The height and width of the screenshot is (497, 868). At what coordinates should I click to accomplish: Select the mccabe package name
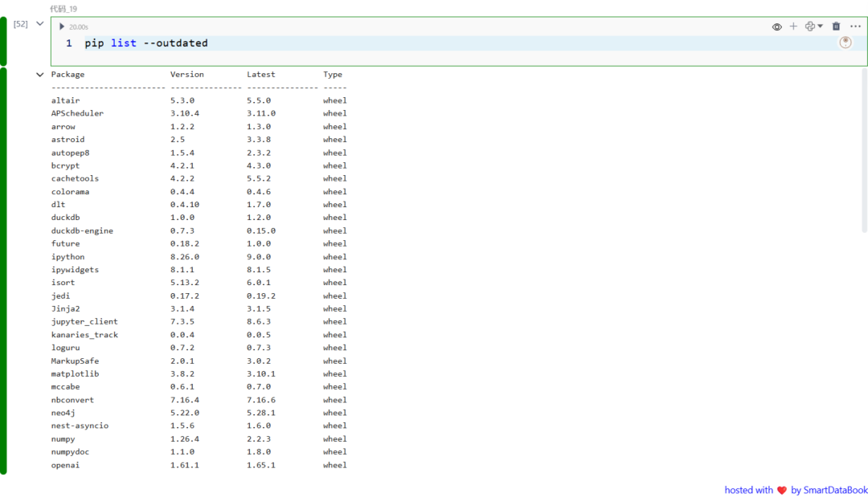[x=65, y=387]
